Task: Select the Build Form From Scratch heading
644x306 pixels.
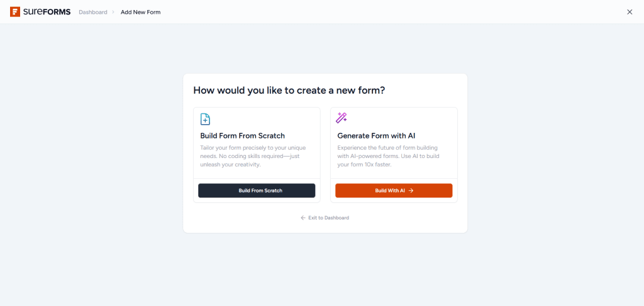Action: pyautogui.click(x=242, y=135)
